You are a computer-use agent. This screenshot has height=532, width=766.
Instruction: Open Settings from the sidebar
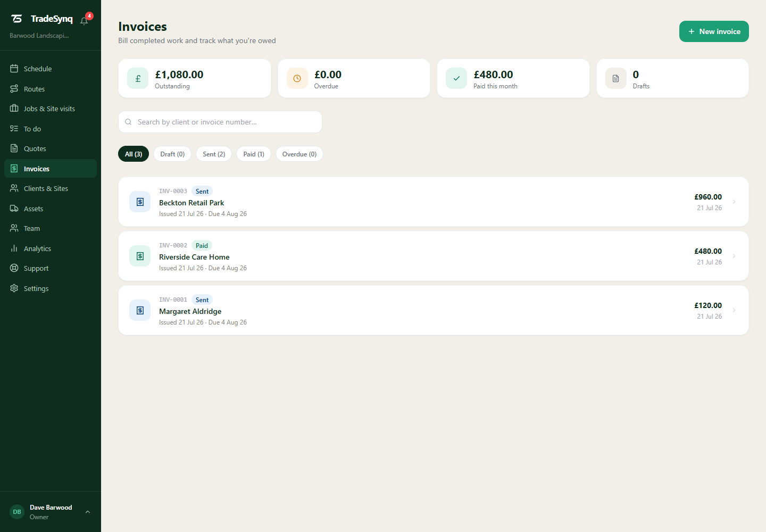click(x=51, y=288)
